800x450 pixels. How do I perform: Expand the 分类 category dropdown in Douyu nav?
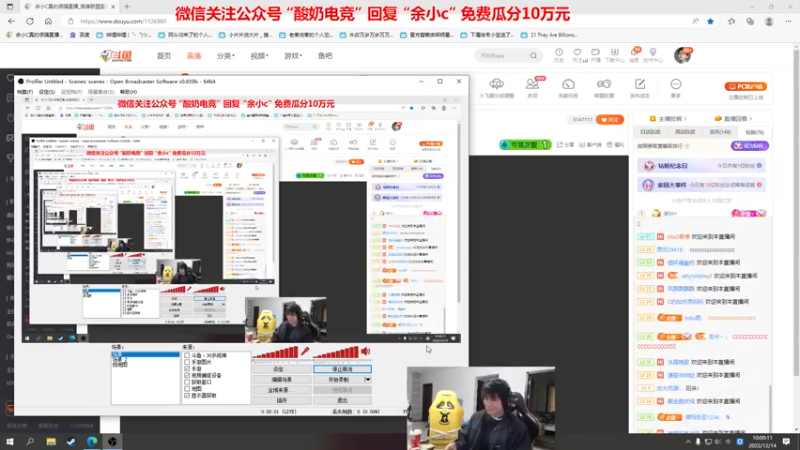[226, 56]
